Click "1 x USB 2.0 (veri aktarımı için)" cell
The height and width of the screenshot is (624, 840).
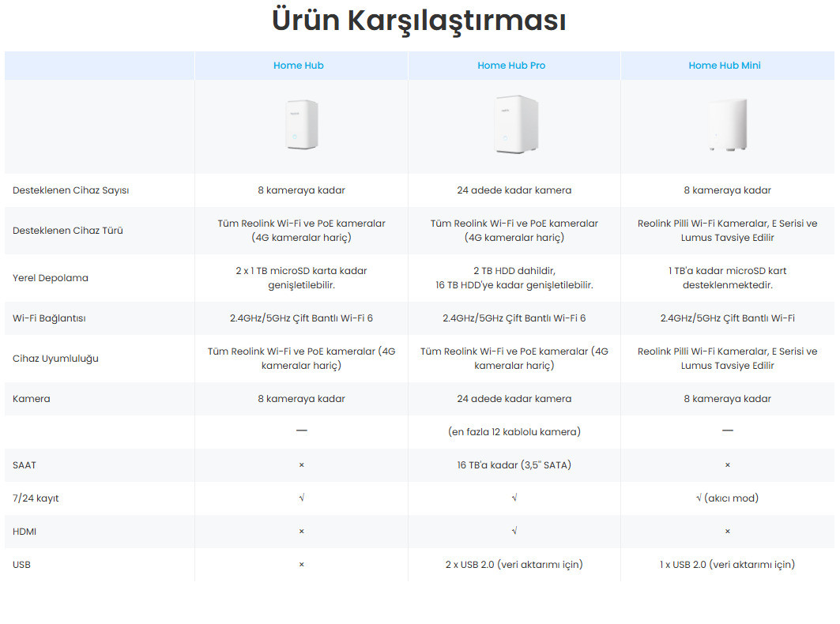[728, 565]
